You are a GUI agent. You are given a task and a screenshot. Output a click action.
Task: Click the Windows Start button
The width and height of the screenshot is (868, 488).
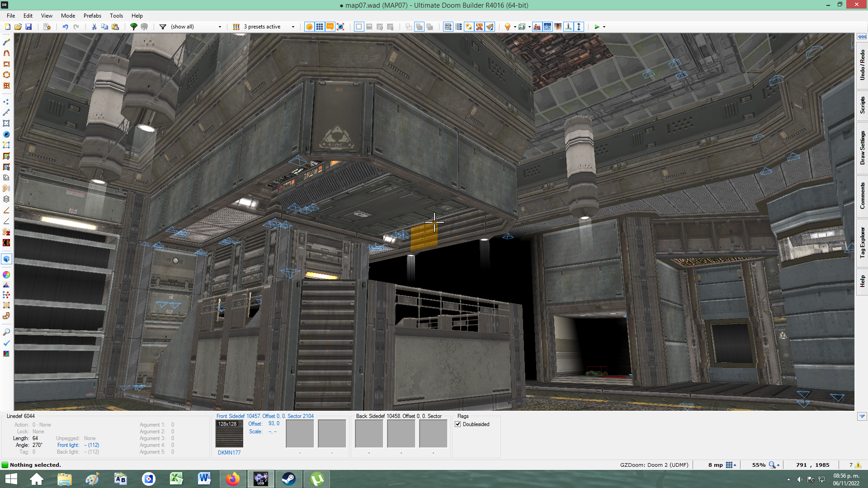click(x=11, y=479)
